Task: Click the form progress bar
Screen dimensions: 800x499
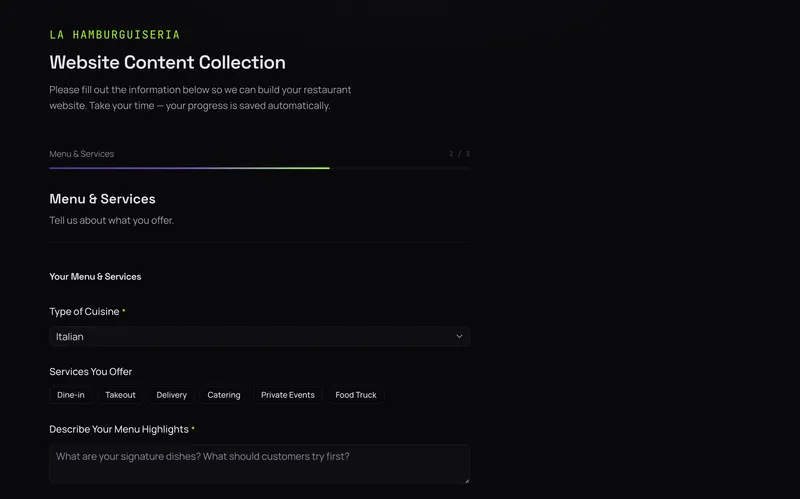Action: click(259, 168)
